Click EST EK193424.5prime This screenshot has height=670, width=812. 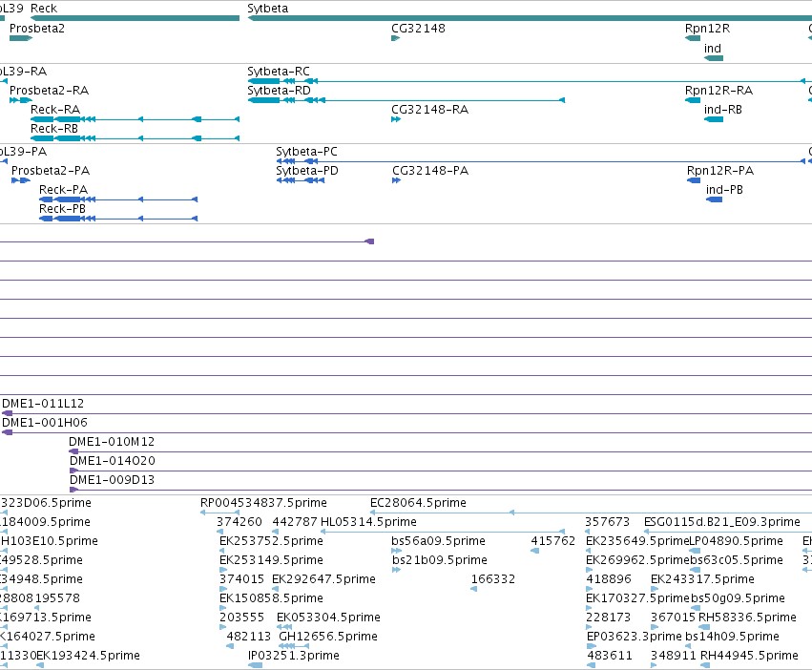click(40, 665)
